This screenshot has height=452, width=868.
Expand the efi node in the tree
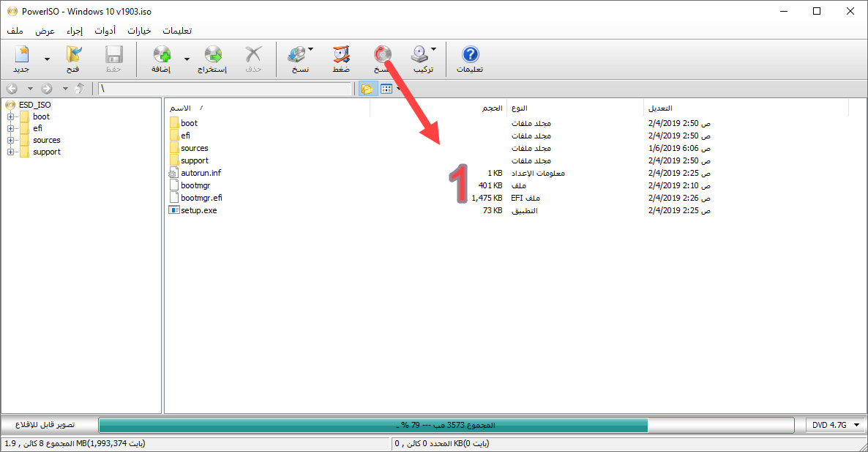pos(10,128)
